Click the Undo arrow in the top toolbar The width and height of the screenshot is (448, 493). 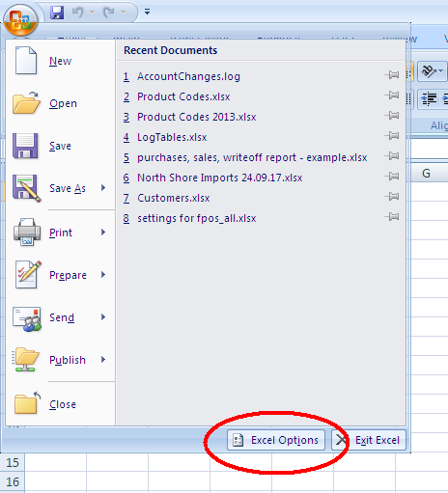coord(78,13)
